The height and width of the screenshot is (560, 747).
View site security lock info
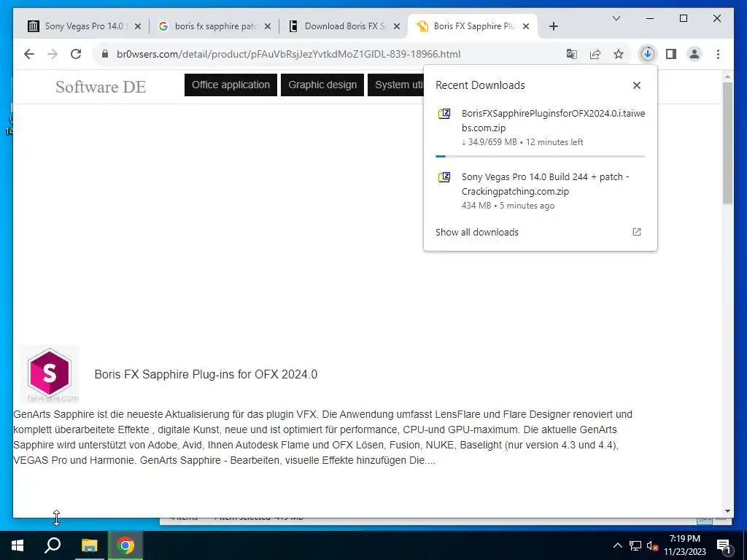tap(105, 54)
